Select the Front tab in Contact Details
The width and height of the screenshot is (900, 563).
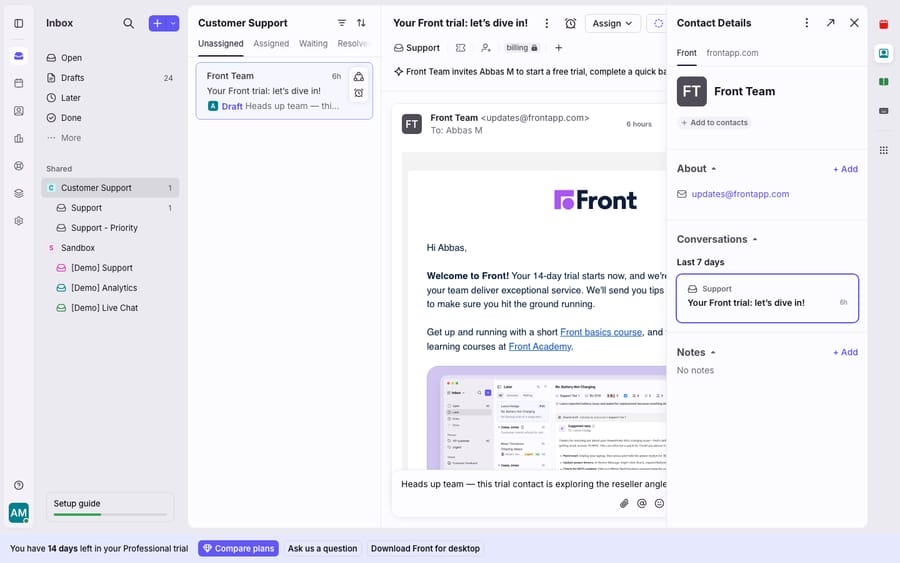coord(686,53)
